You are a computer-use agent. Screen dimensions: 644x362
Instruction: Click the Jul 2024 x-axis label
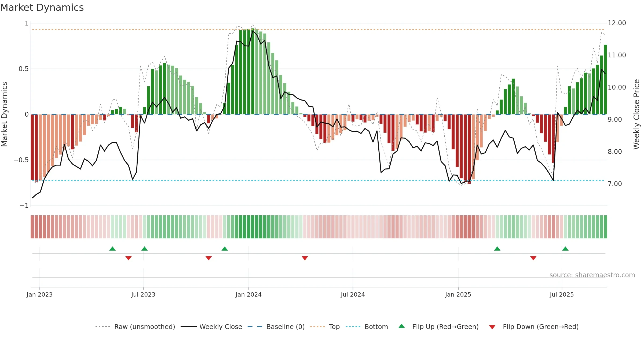click(x=353, y=294)
